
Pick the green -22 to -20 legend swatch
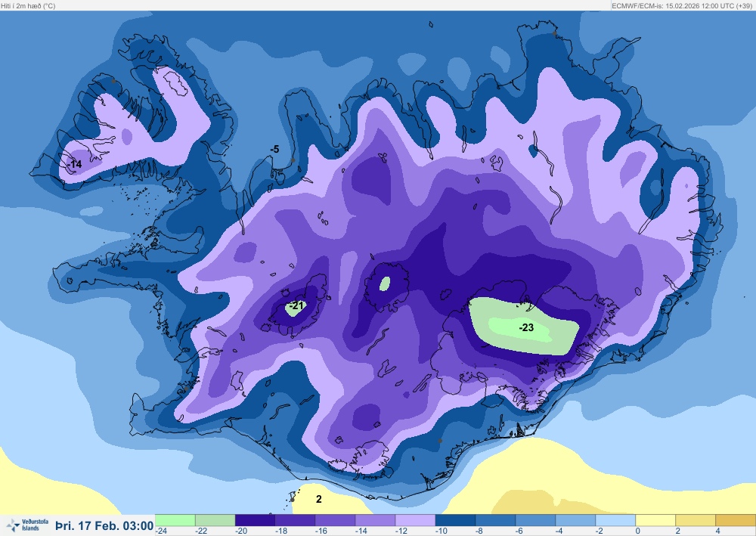click(x=215, y=520)
